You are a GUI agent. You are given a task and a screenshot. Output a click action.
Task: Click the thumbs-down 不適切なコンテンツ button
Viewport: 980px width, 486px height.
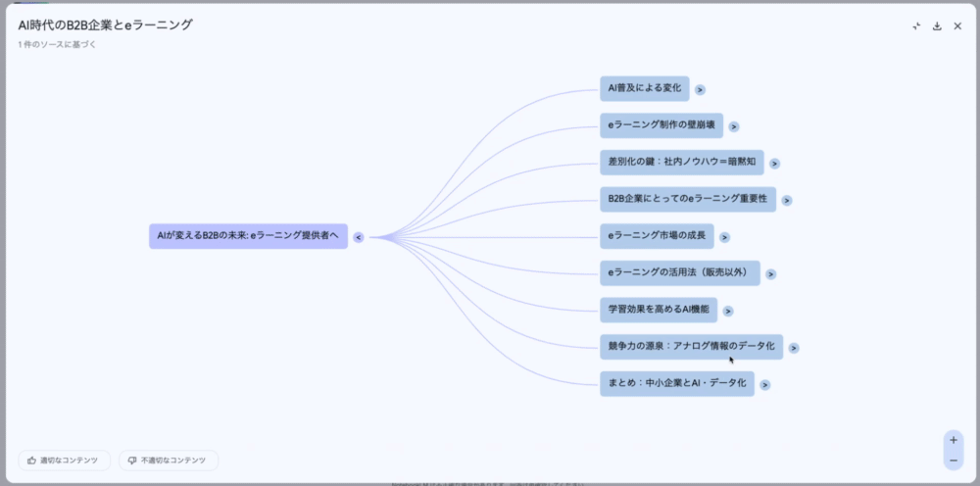tap(169, 461)
